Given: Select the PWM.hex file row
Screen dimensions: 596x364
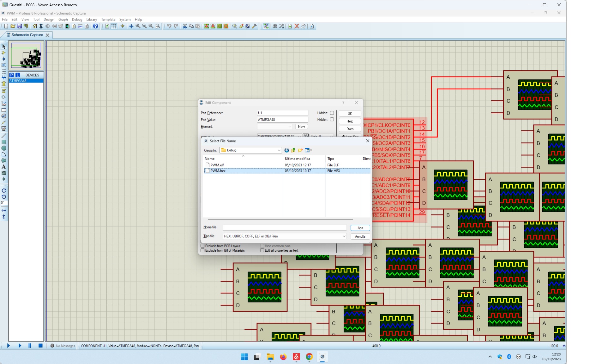Looking at the screenshot, I should [287, 171].
